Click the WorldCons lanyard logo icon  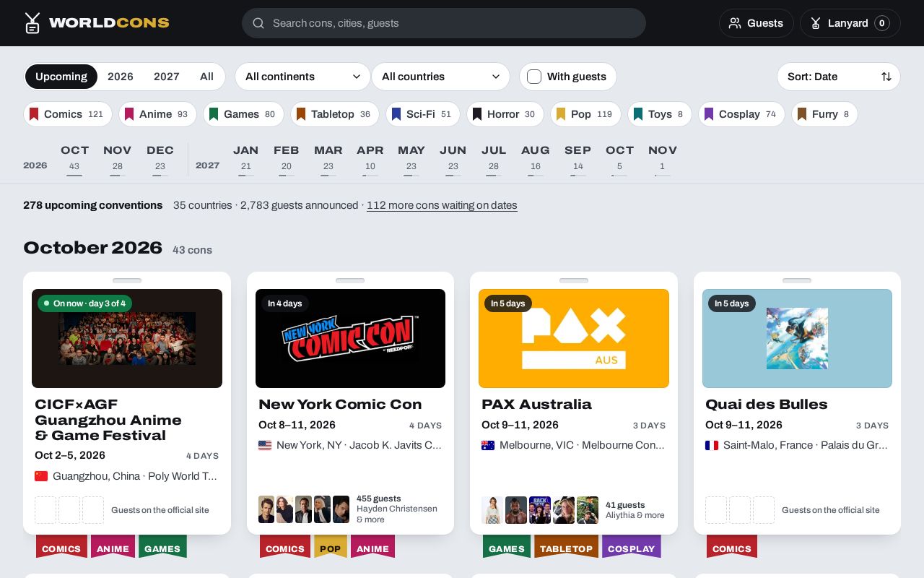tap(32, 23)
